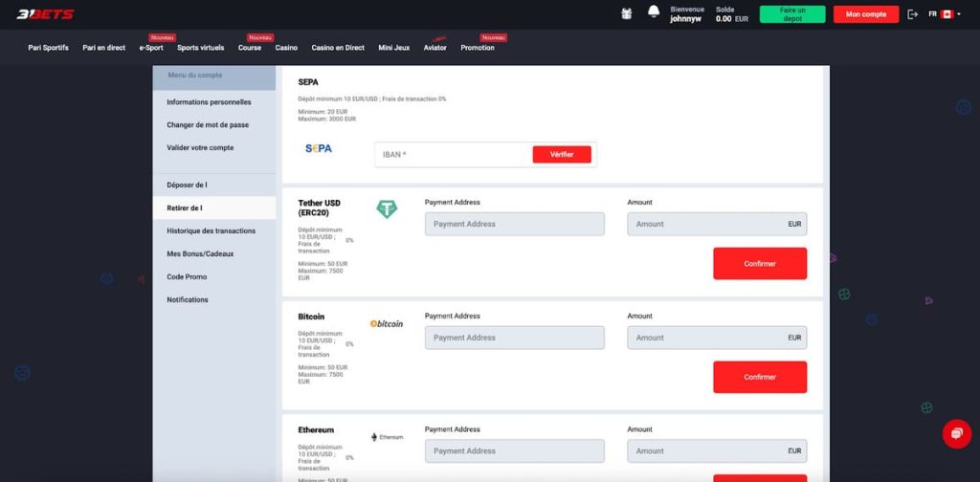
Task: Open the live chat bubble icon
Action: (x=957, y=434)
